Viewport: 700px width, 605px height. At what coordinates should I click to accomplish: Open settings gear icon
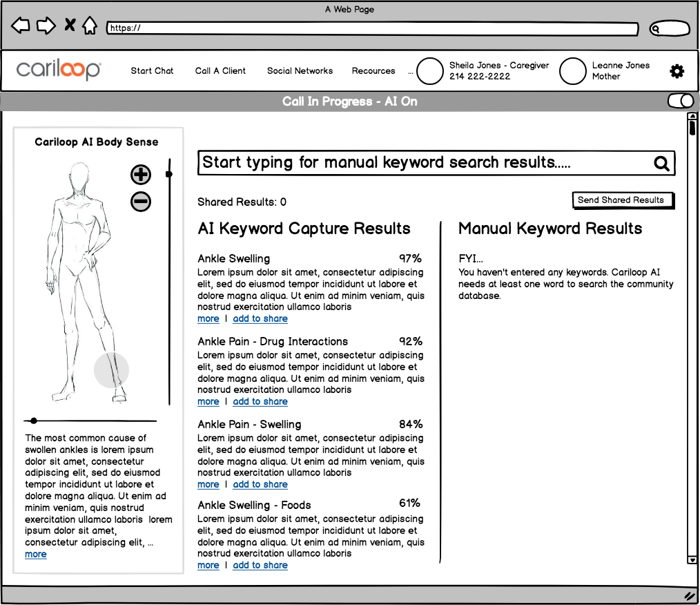pyautogui.click(x=677, y=71)
